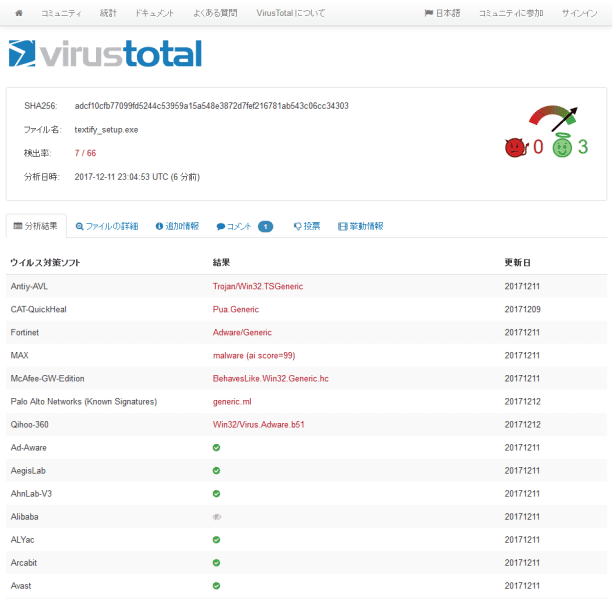This screenshot has height=599, width=613.
Task: Click the SHA256 hash value
Action: click(212, 106)
